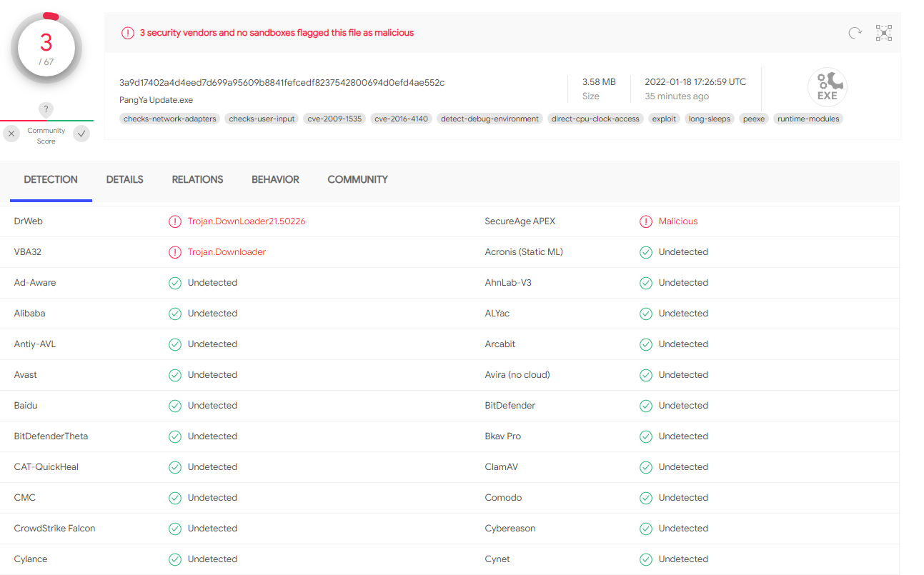This screenshot has height=575, width=924.
Task: Switch to the Detection tab
Action: click(51, 180)
